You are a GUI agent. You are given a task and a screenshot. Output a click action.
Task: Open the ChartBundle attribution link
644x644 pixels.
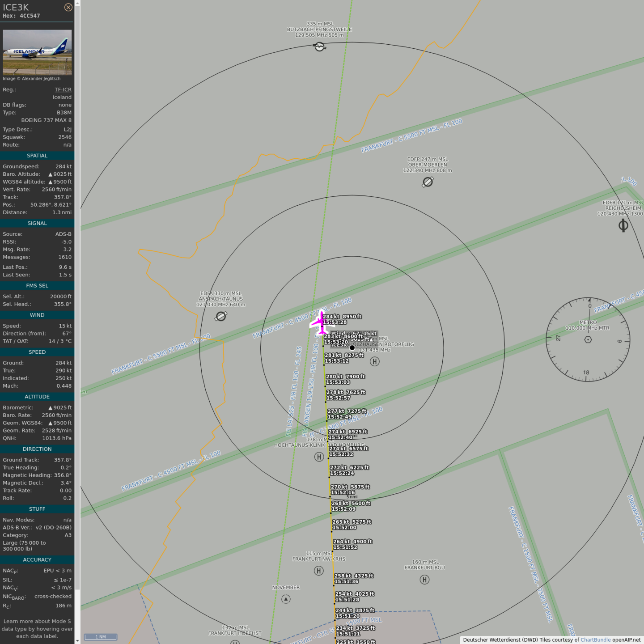click(x=595, y=640)
